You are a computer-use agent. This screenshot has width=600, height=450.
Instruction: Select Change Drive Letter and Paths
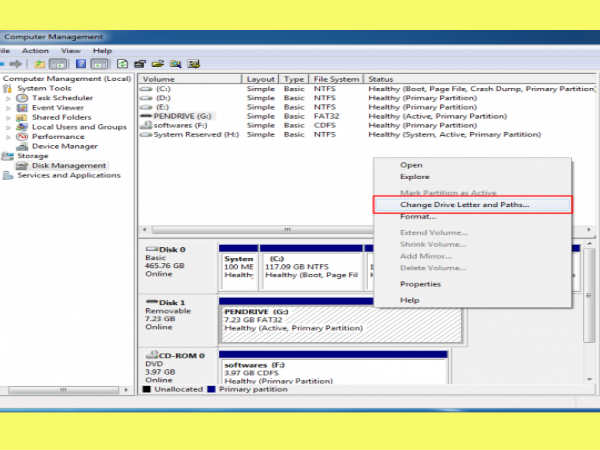[x=472, y=205]
